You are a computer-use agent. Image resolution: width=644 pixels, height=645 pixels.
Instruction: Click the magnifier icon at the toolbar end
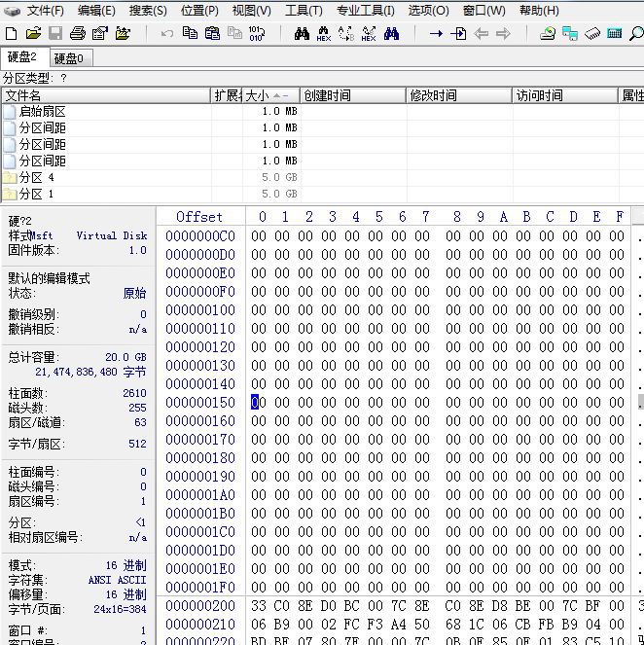636,33
